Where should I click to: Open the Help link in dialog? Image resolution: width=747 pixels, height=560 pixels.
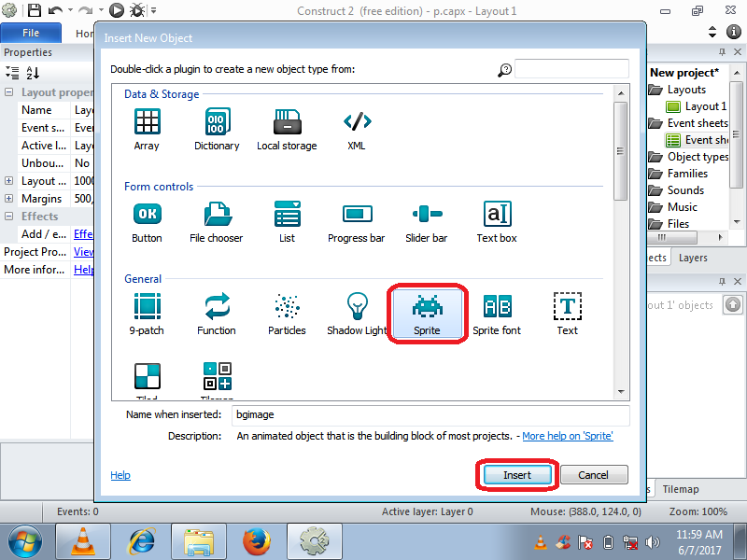(x=120, y=475)
